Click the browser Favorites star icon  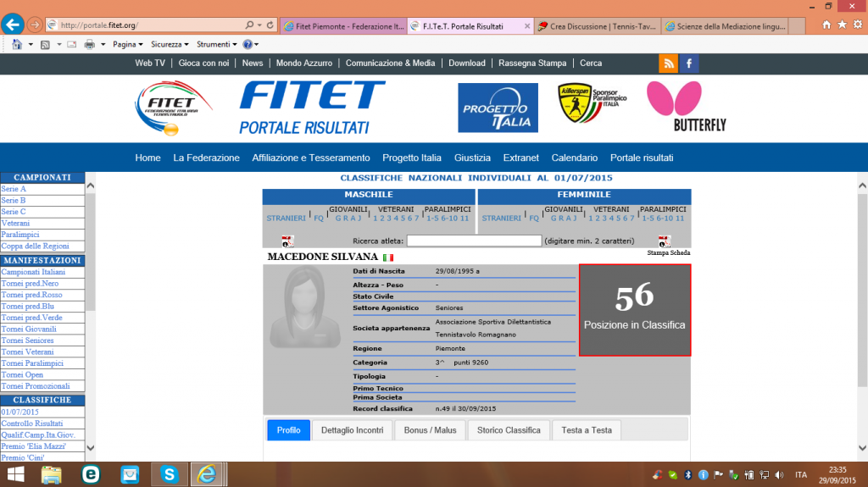842,25
